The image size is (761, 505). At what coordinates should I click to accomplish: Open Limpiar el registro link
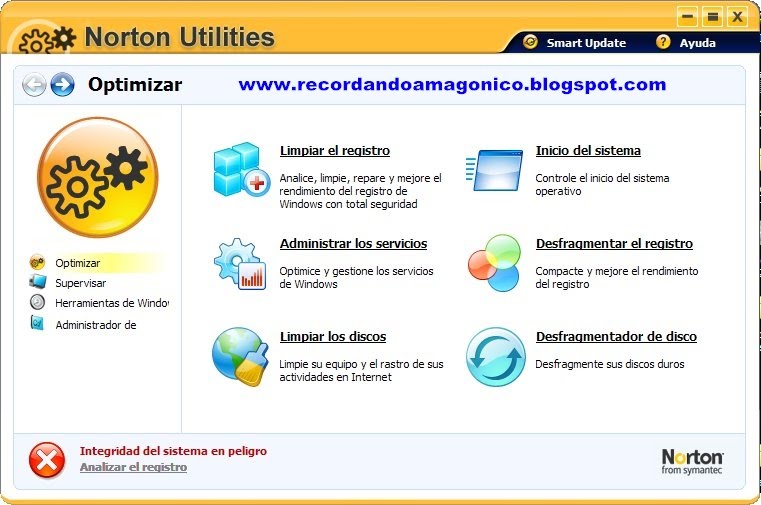click(x=335, y=150)
